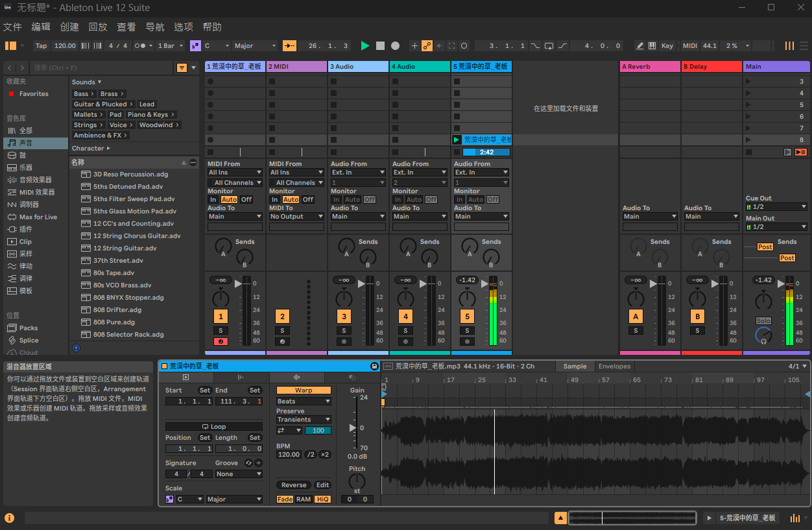Adjust clip Gain slider
The width and height of the screenshot is (812, 530).
point(353,428)
